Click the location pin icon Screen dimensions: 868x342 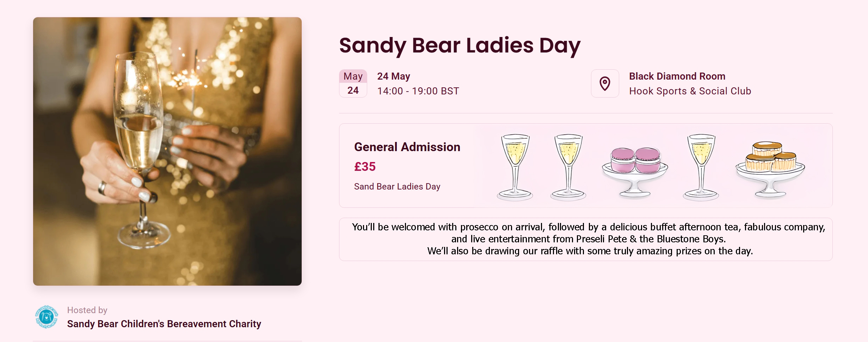605,83
